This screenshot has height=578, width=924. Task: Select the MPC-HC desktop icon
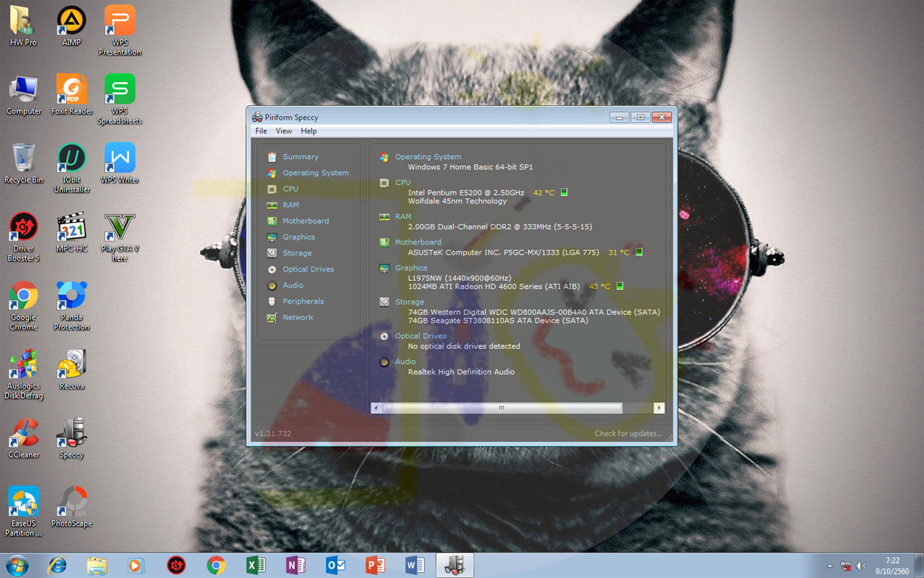click(x=72, y=232)
